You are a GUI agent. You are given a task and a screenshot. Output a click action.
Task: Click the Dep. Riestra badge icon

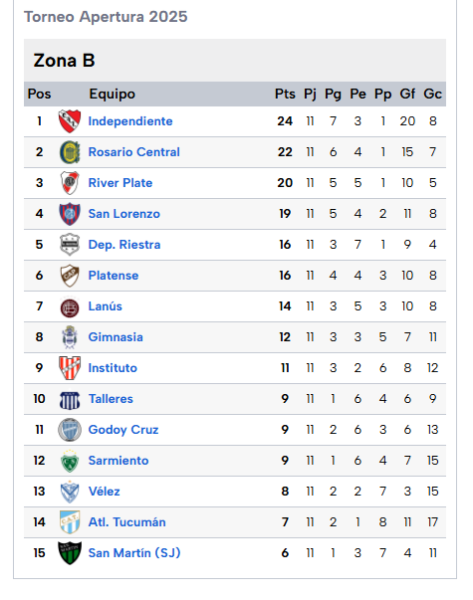click(70, 245)
